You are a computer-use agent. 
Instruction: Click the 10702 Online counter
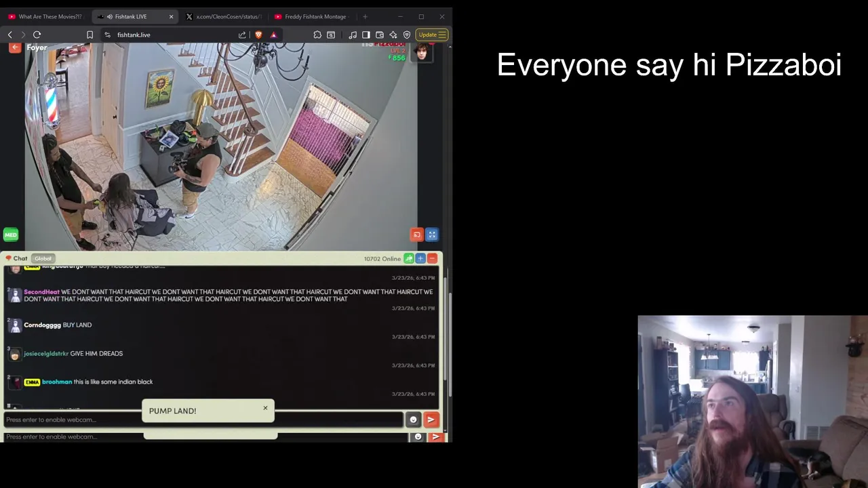point(382,258)
